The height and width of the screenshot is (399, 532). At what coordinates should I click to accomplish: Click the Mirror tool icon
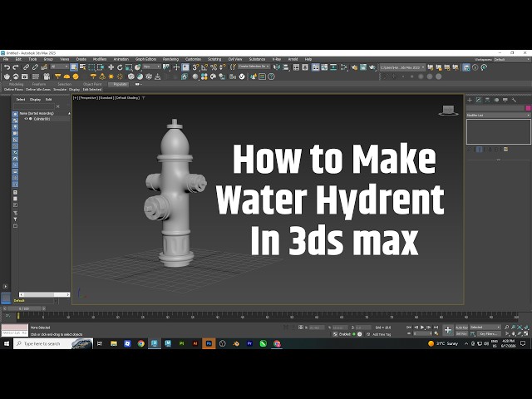(277, 67)
